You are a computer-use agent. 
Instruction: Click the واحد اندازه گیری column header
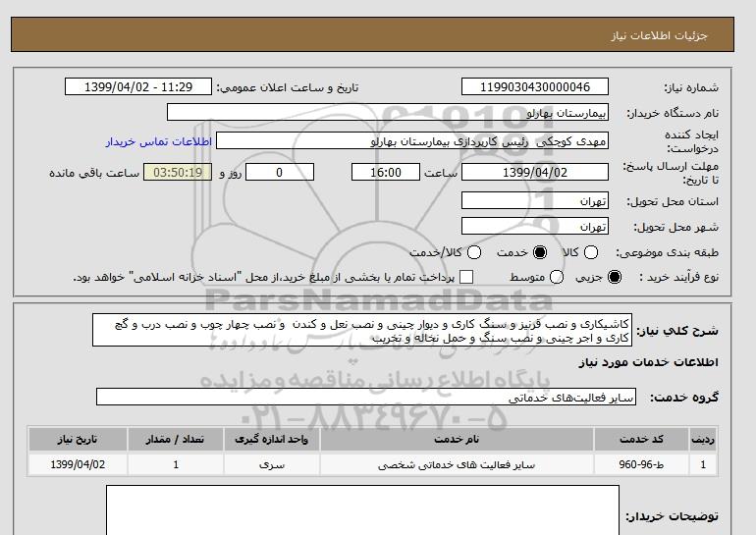[271, 439]
